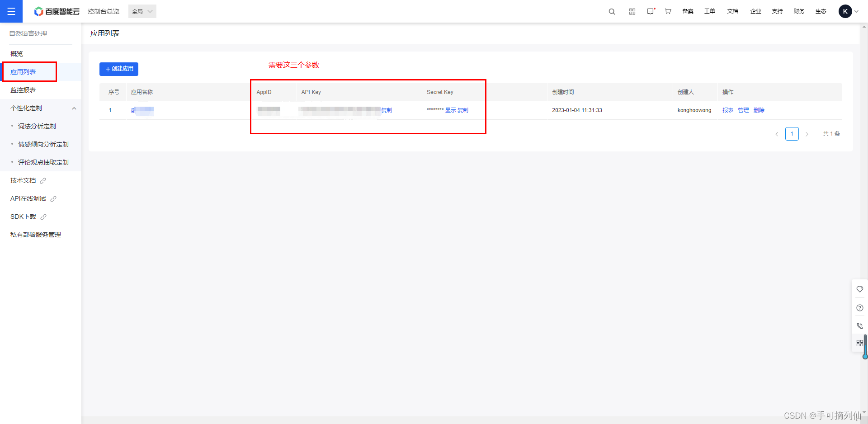Image resolution: width=868 pixels, height=424 pixels.
Task: Open the 企业 header menu
Action: (755, 11)
